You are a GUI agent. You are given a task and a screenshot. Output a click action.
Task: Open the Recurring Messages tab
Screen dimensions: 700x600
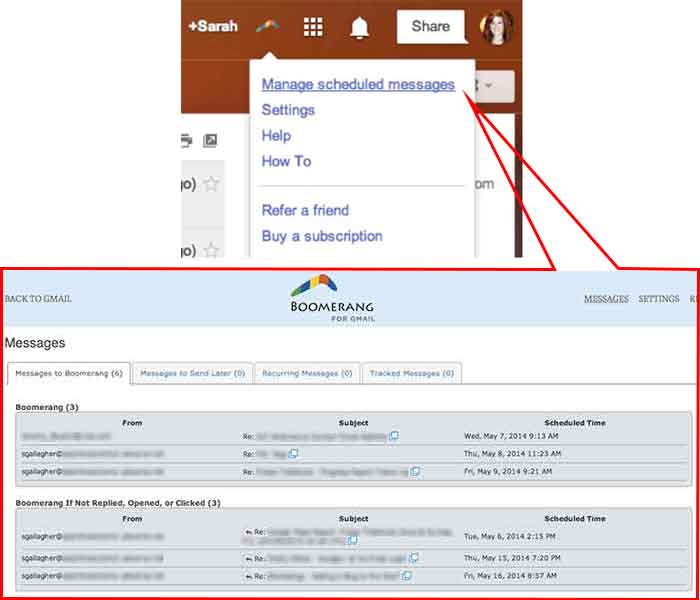coord(306,373)
